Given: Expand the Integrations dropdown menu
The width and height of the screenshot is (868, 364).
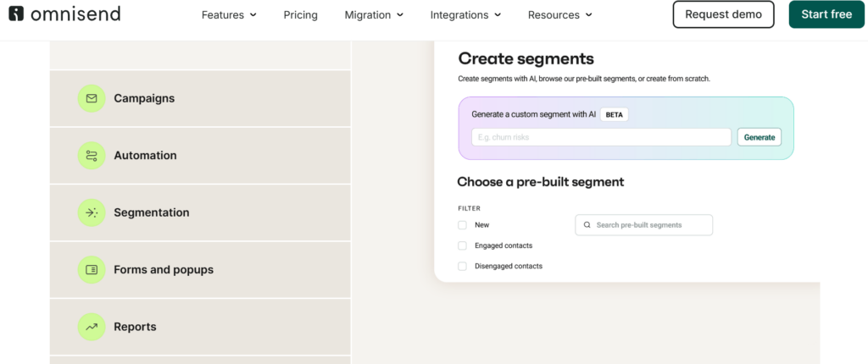Looking at the screenshot, I should click(x=465, y=15).
